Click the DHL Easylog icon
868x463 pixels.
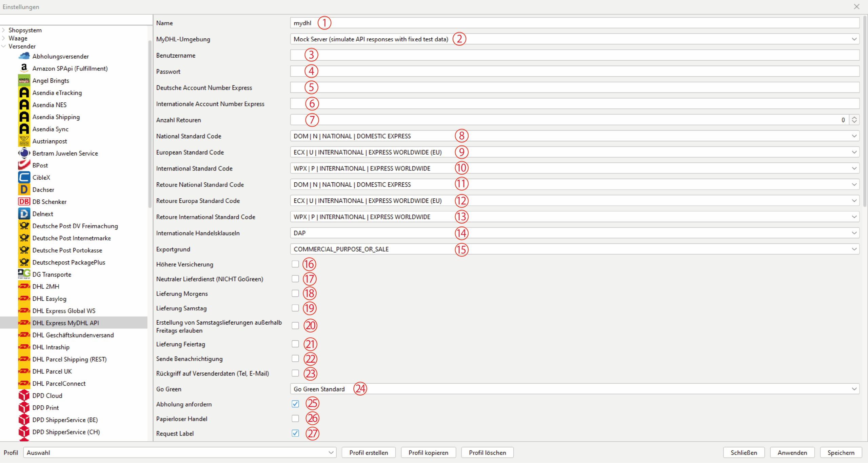(x=24, y=299)
